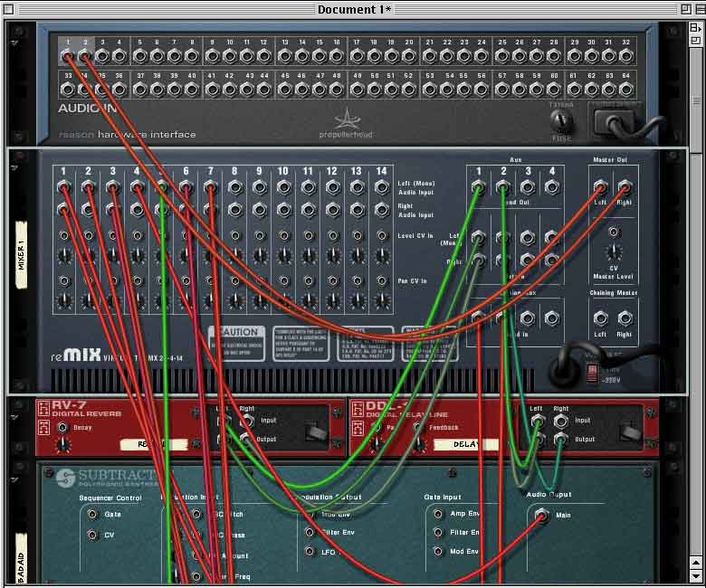This screenshot has width=706, height=588.
Task: Click Chaining Master Left jack
Action: coord(600,318)
